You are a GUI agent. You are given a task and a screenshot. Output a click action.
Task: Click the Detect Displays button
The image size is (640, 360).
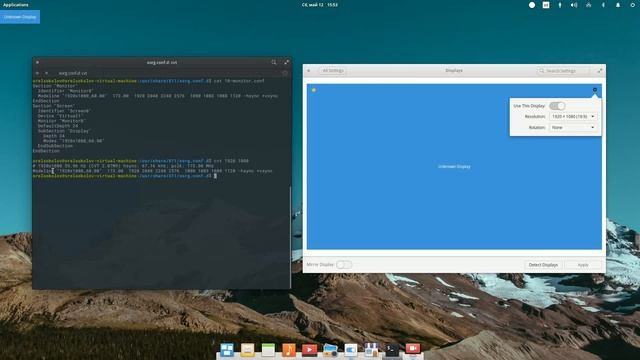pos(543,265)
